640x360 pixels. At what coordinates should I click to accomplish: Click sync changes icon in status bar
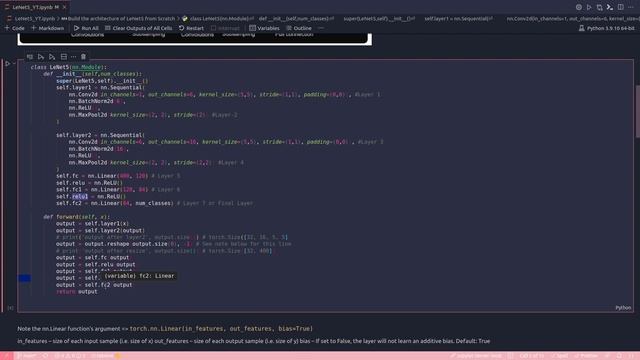45,356
